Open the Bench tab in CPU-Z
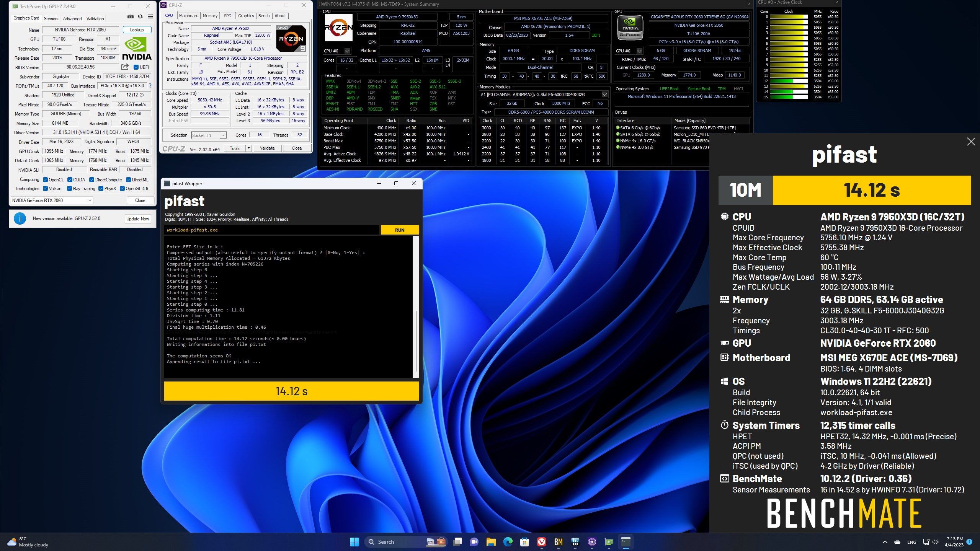 pyautogui.click(x=264, y=16)
